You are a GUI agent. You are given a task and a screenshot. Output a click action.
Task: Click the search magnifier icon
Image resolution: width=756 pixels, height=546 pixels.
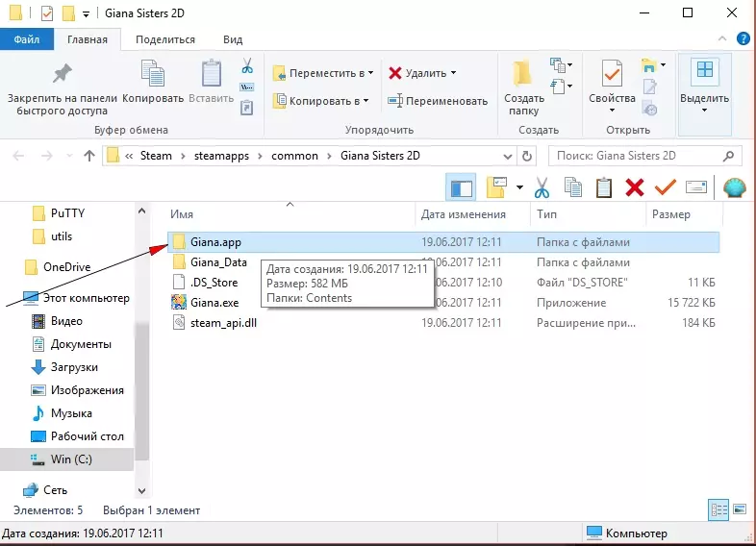coord(729,156)
